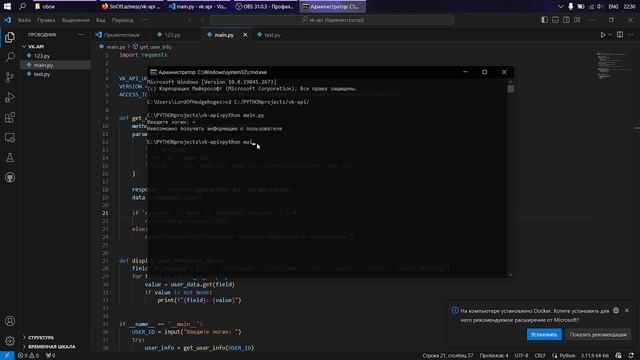Open the Accounts menu in the activity bar
Image resolution: width=640 pixels, height=360 pixels.
tap(10, 321)
